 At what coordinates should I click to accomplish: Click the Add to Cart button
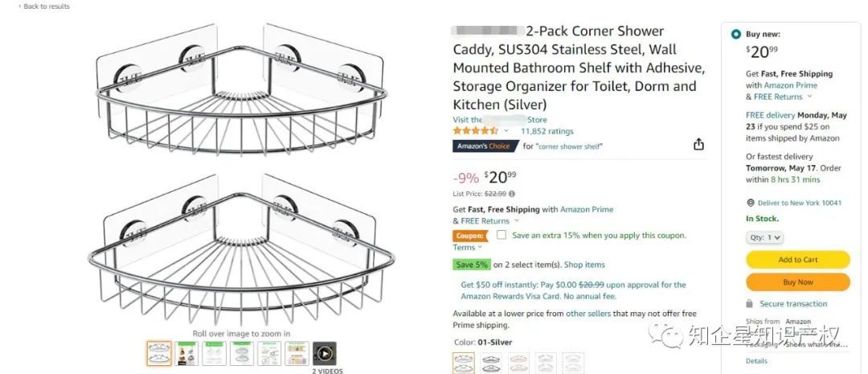pyautogui.click(x=797, y=260)
